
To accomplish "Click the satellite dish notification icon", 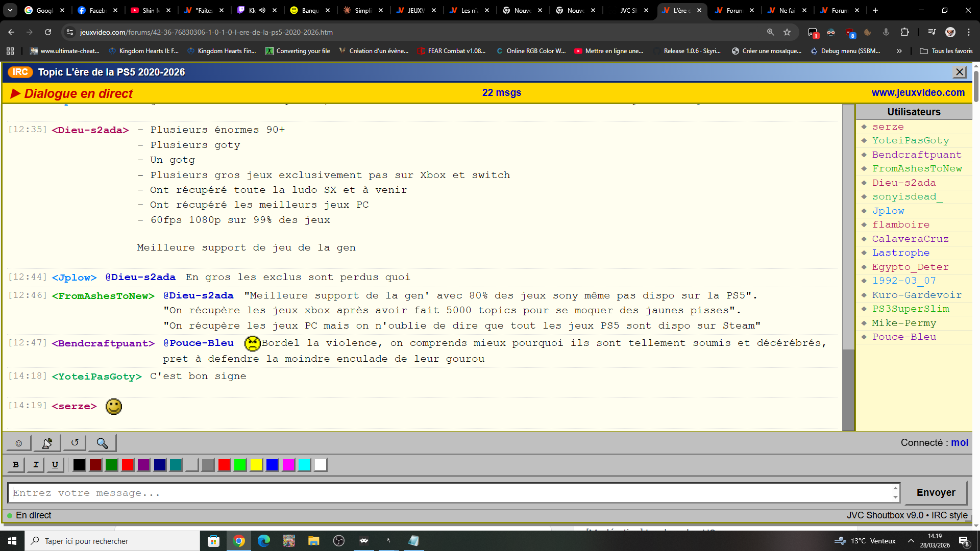I will click(47, 443).
